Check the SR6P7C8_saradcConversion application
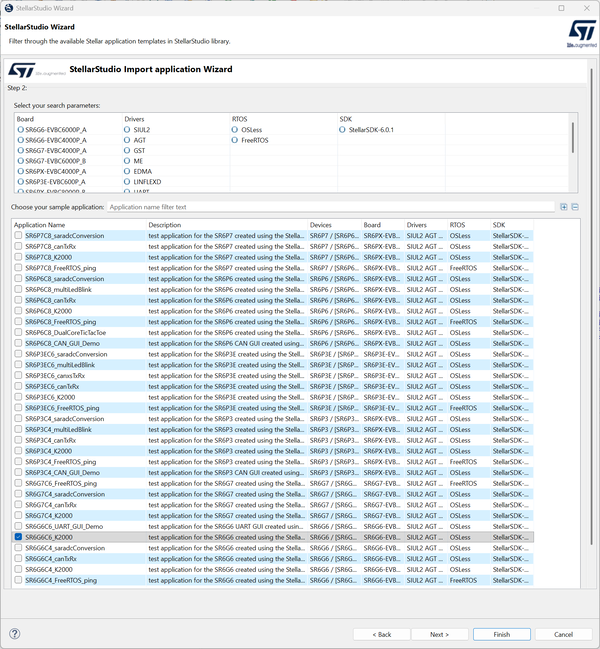This screenshot has width=600, height=649. (x=18, y=235)
